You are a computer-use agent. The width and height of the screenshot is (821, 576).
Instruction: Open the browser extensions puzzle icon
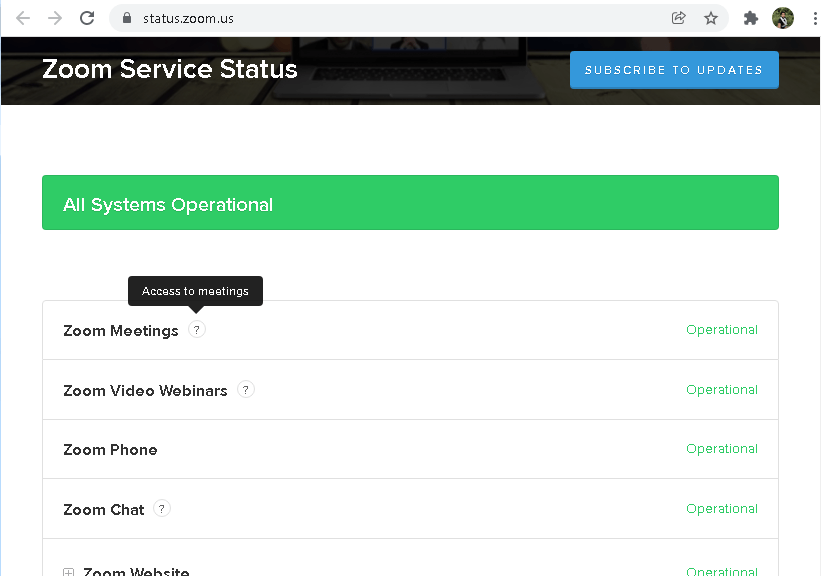pos(750,18)
